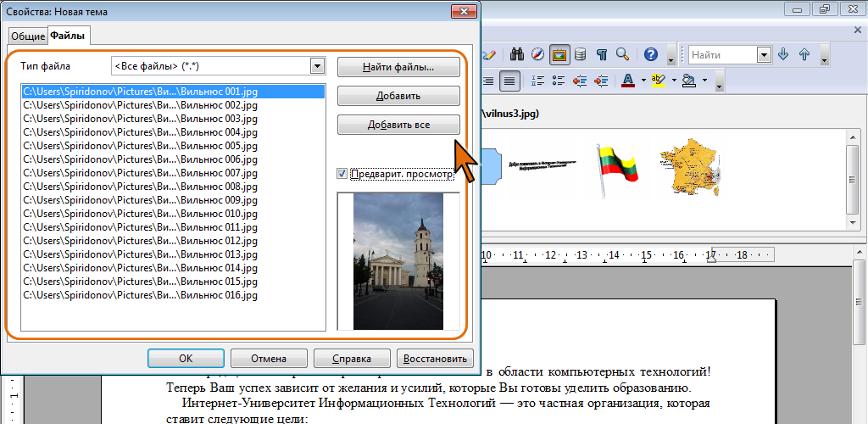The height and width of the screenshot is (424, 868).
Task: Open the Navigator compass icon
Action: 537,55
